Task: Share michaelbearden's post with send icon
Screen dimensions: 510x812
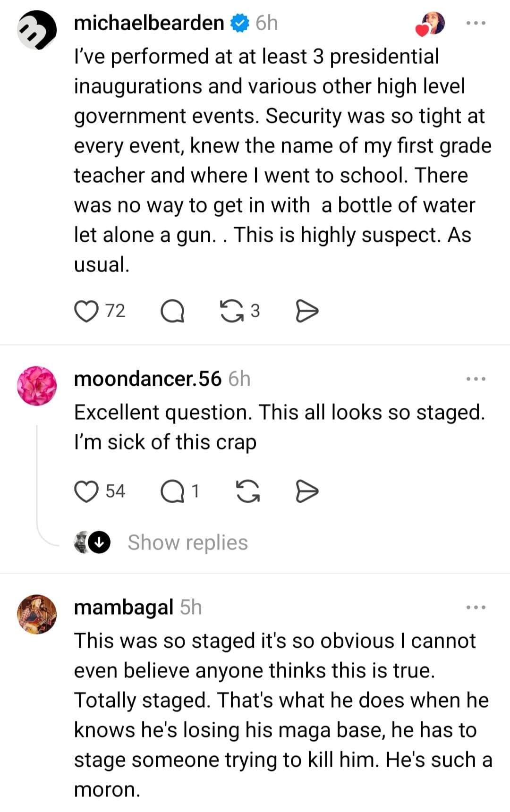Action: click(x=307, y=312)
